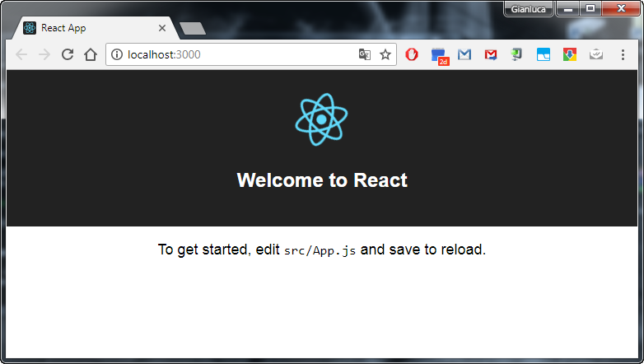Viewport: 644px width, 364px height.
Task: Click the gray inbox checkmark extension icon
Action: (x=596, y=54)
